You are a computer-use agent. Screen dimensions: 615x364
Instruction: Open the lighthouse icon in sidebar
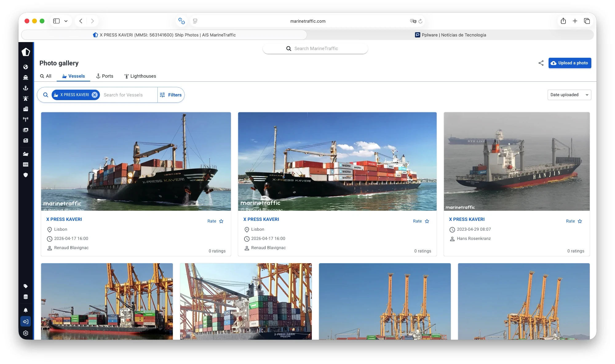[26, 99]
